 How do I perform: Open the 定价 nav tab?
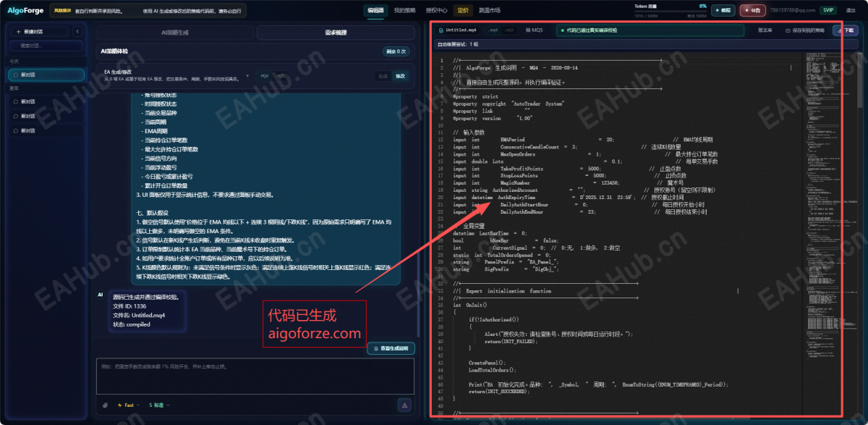(463, 11)
